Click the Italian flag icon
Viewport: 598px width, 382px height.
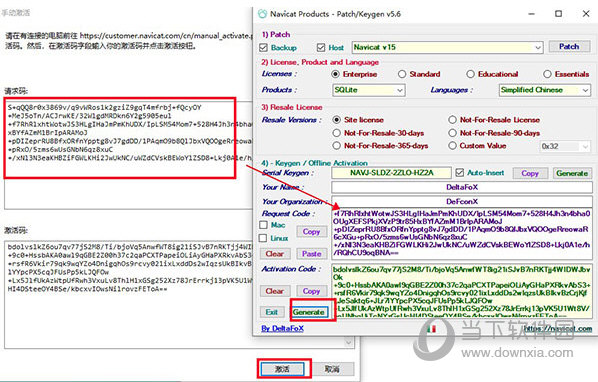tap(431, 329)
